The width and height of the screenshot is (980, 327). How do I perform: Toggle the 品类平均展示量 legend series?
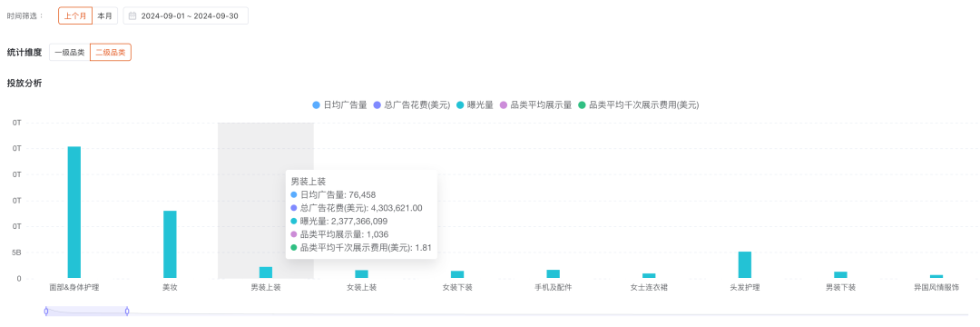pyautogui.click(x=535, y=105)
